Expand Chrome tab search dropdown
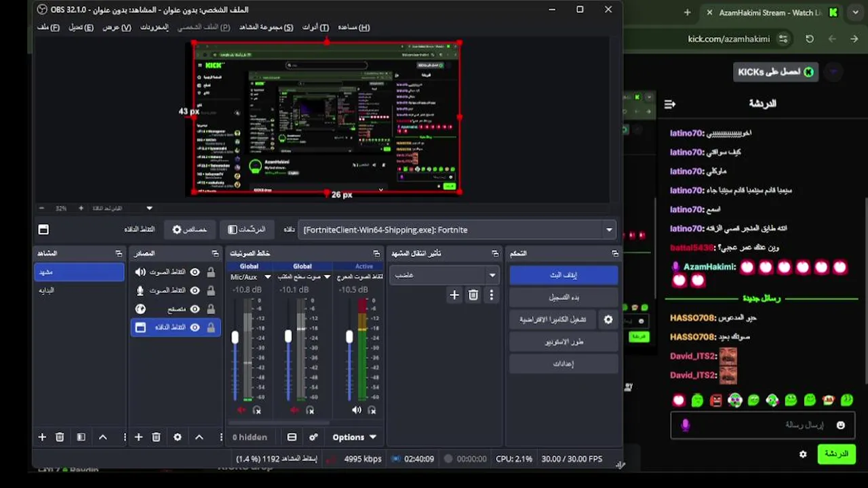Screen dimensions: 868x488 (854, 12)
